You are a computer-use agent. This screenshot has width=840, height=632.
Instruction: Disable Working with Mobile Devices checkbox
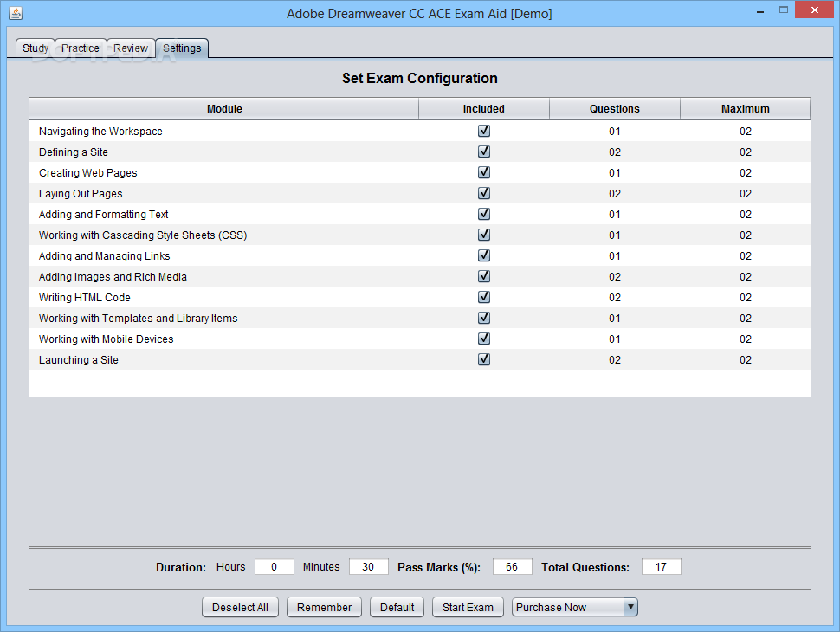pos(484,339)
